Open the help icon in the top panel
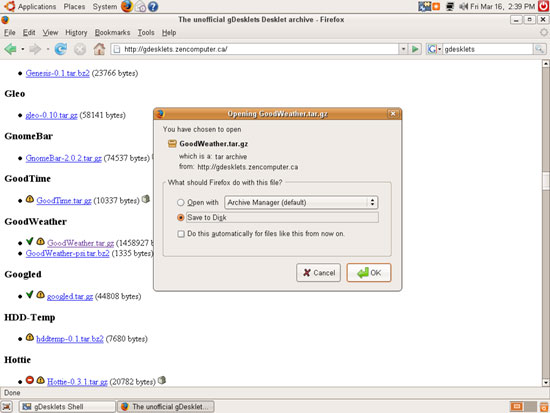The height and width of the screenshot is (413, 550). tap(153, 6)
